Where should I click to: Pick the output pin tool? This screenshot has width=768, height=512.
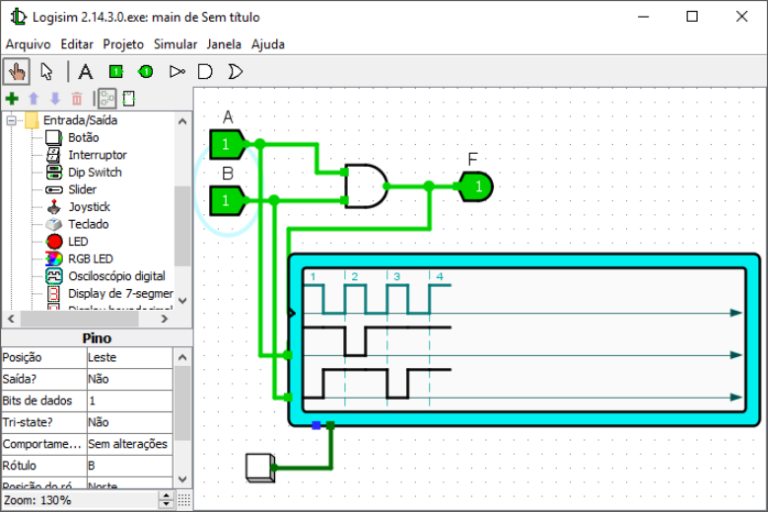click(145, 71)
